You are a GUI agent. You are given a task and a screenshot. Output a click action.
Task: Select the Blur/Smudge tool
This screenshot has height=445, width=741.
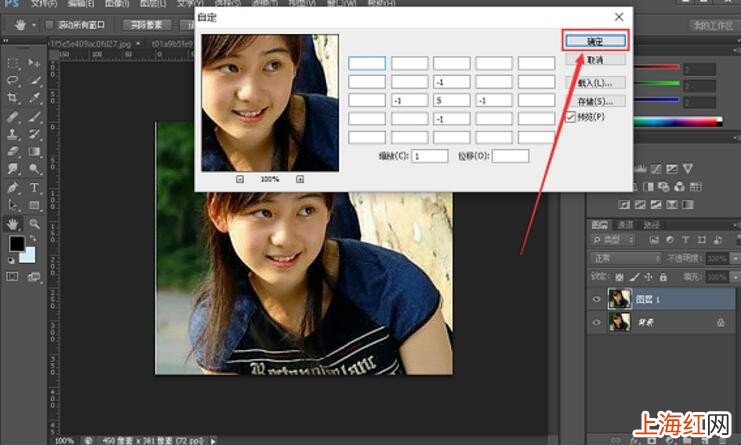13,169
